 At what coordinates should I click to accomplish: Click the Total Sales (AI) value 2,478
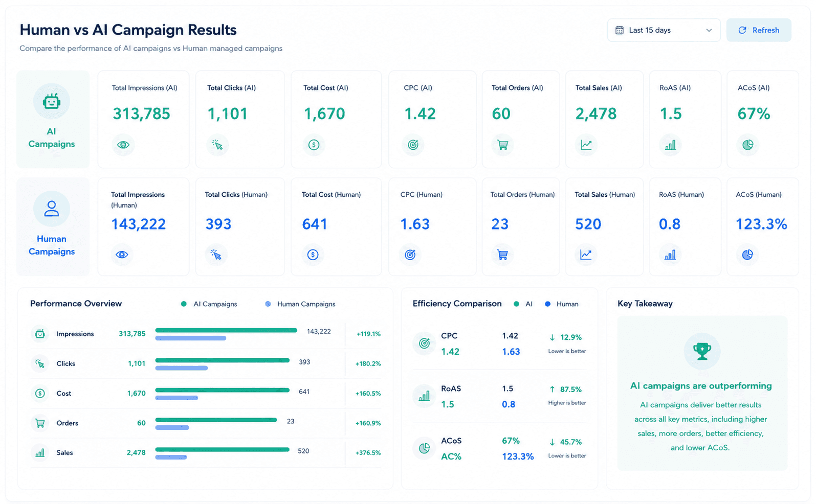(596, 114)
